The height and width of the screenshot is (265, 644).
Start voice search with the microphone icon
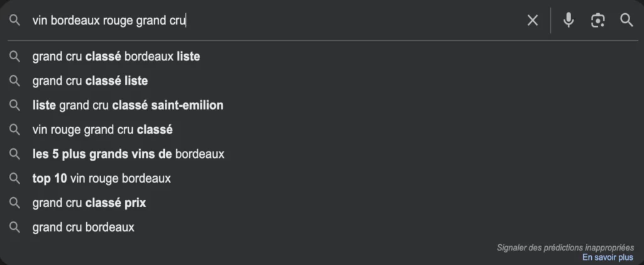click(x=569, y=20)
